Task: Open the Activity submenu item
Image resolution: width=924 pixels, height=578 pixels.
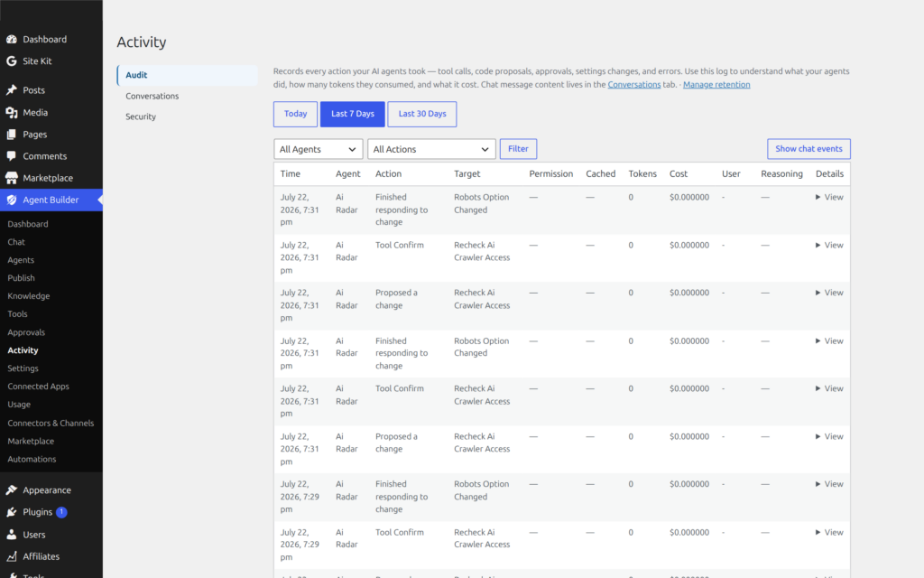Action: (23, 350)
